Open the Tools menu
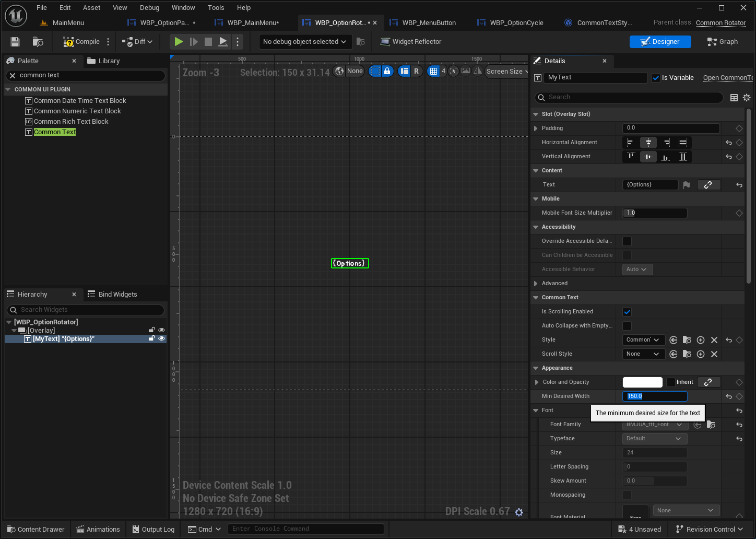The image size is (756, 539). click(216, 8)
